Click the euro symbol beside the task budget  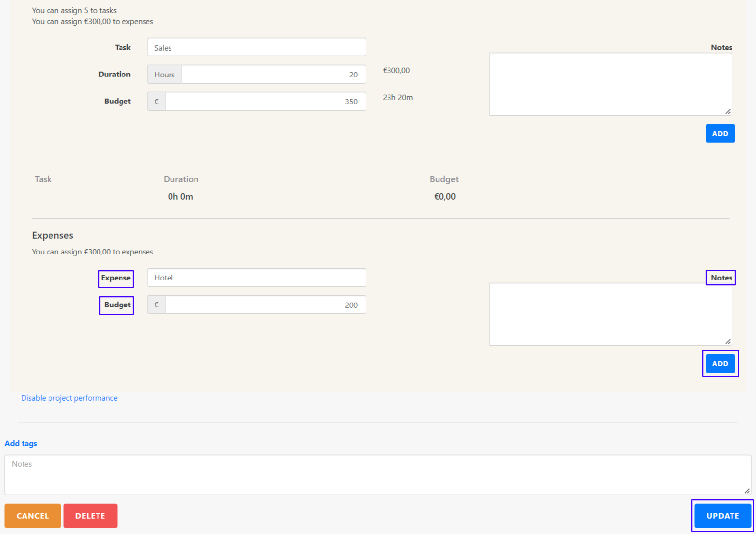coord(156,102)
